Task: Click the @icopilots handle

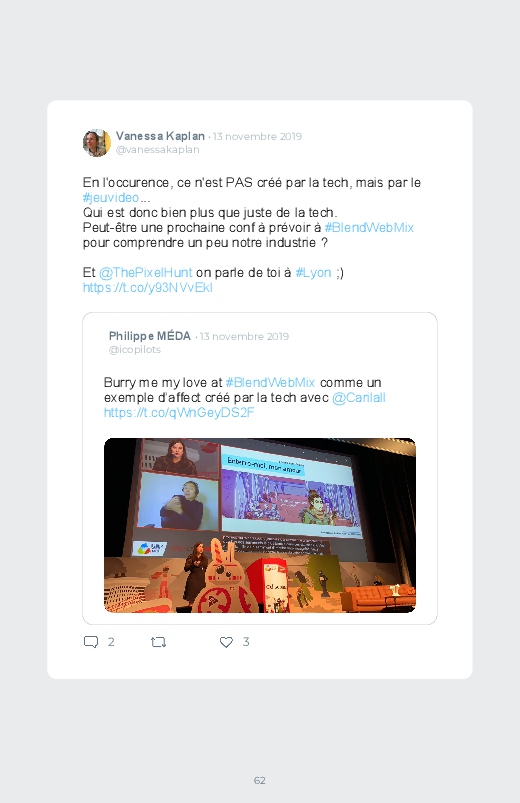Action: (135, 350)
